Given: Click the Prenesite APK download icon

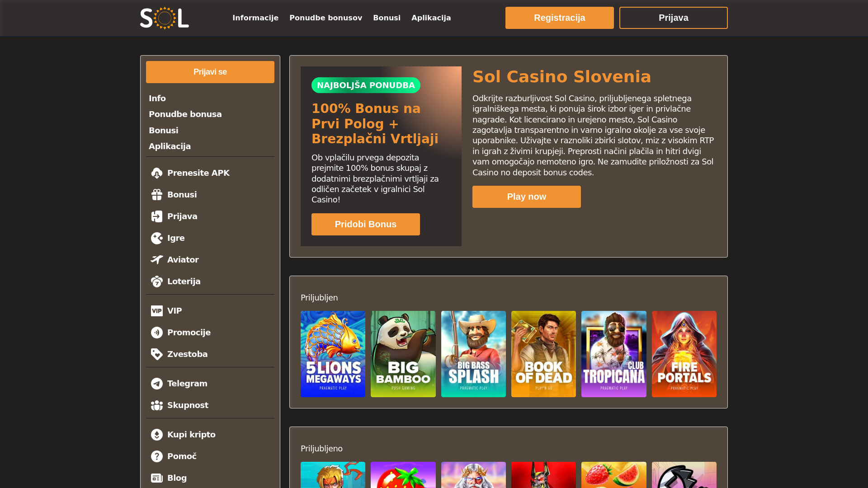Looking at the screenshot, I should pyautogui.click(x=157, y=173).
